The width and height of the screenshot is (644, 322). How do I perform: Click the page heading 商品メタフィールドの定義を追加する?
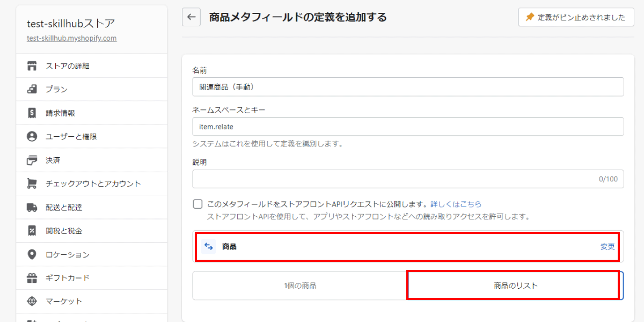coord(298,17)
